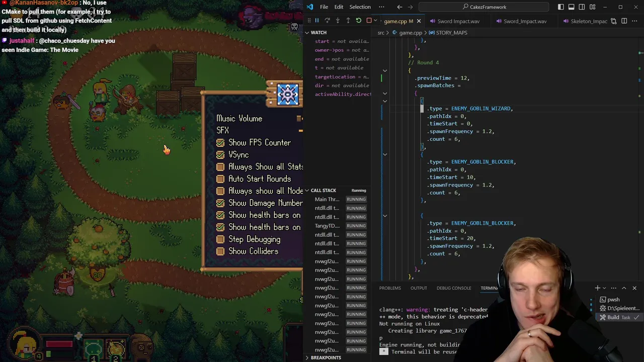Open the DEBUG CONSOLE panel tab
The height and width of the screenshot is (362, 644).
coord(454,288)
